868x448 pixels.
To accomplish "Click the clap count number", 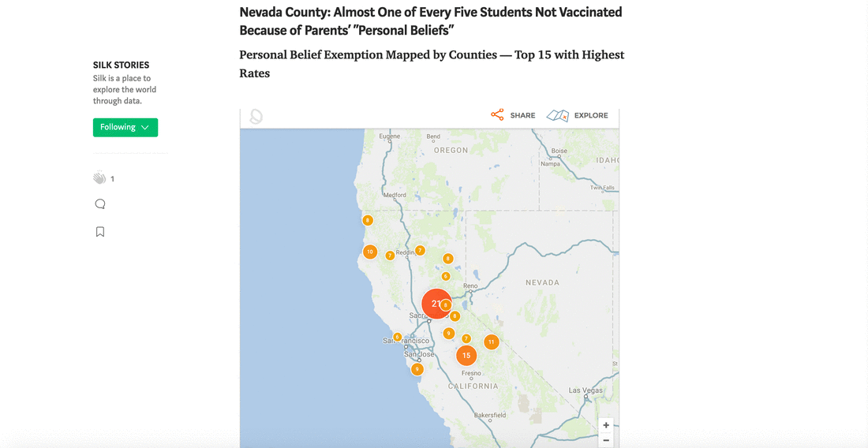I will [x=112, y=179].
